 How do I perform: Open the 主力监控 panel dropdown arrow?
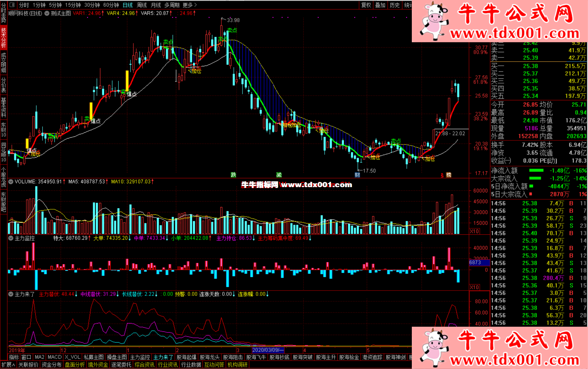tap(11, 238)
